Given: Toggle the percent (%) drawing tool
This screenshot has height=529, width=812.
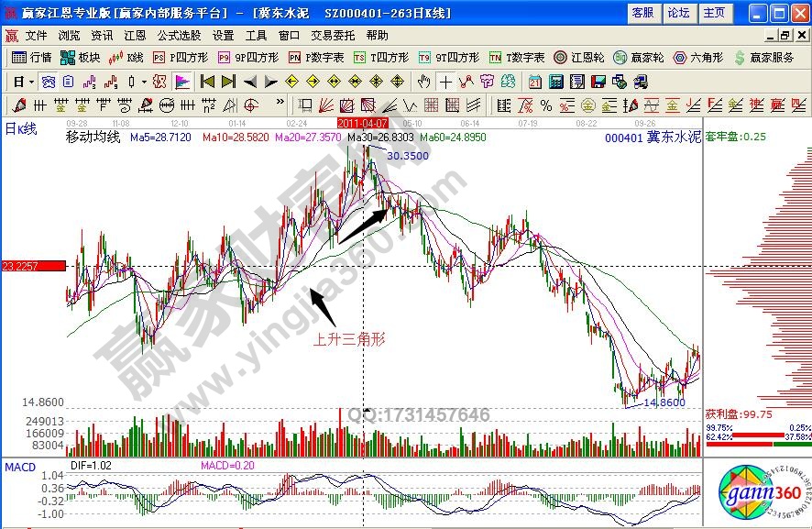Looking at the screenshot, I should pos(545,104).
